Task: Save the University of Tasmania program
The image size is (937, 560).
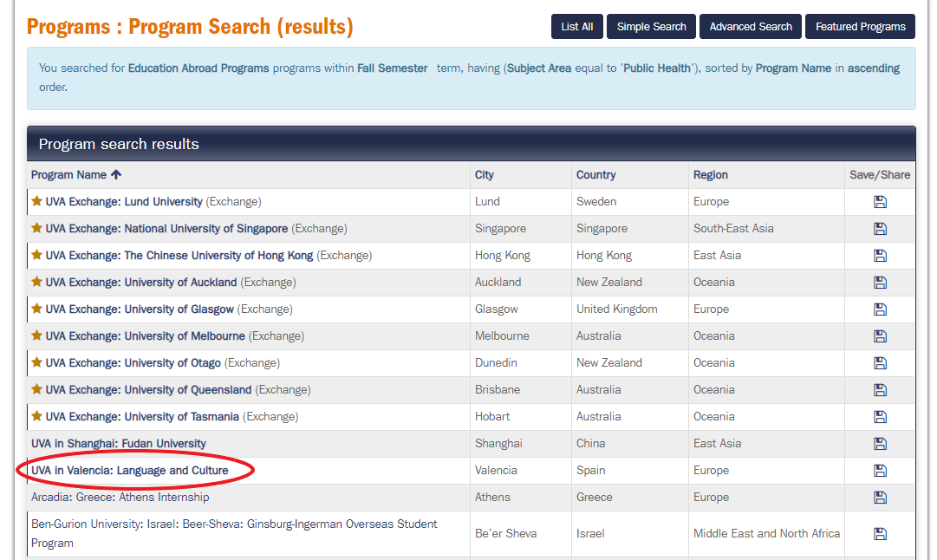Action: pyautogui.click(x=880, y=417)
